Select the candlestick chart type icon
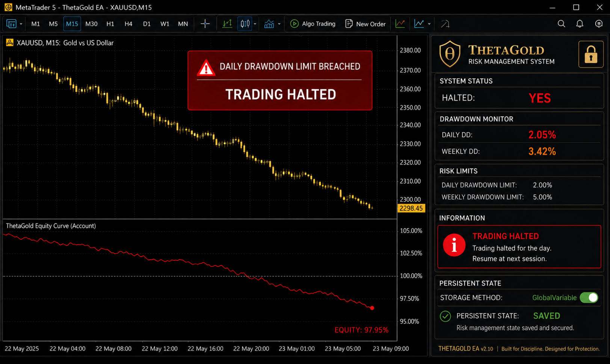The image size is (610, 364). pyautogui.click(x=245, y=24)
